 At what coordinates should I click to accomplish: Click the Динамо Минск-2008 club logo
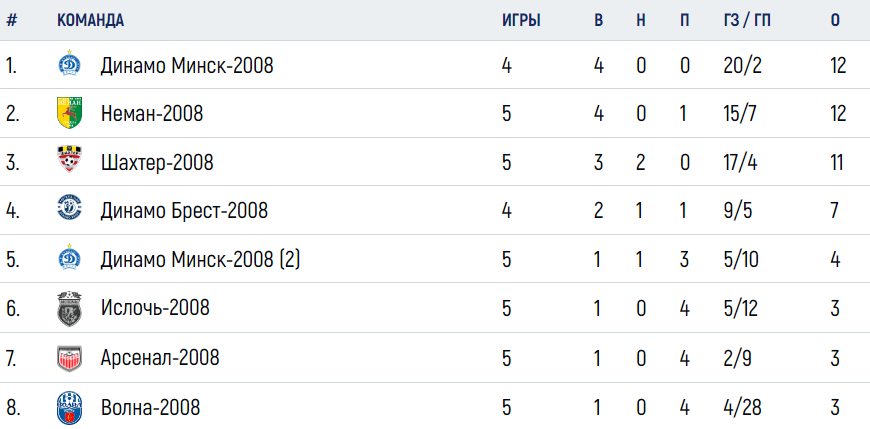pos(69,64)
